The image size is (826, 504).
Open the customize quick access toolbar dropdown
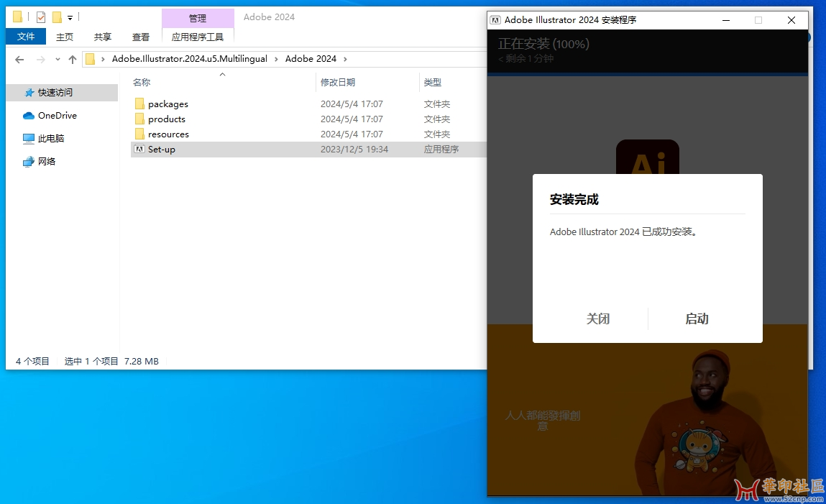(x=70, y=18)
